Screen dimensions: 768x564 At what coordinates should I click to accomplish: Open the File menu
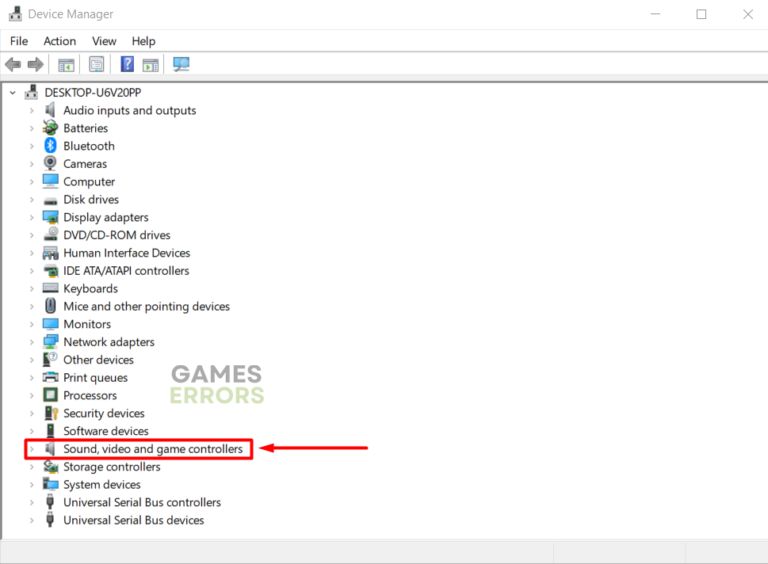point(19,41)
